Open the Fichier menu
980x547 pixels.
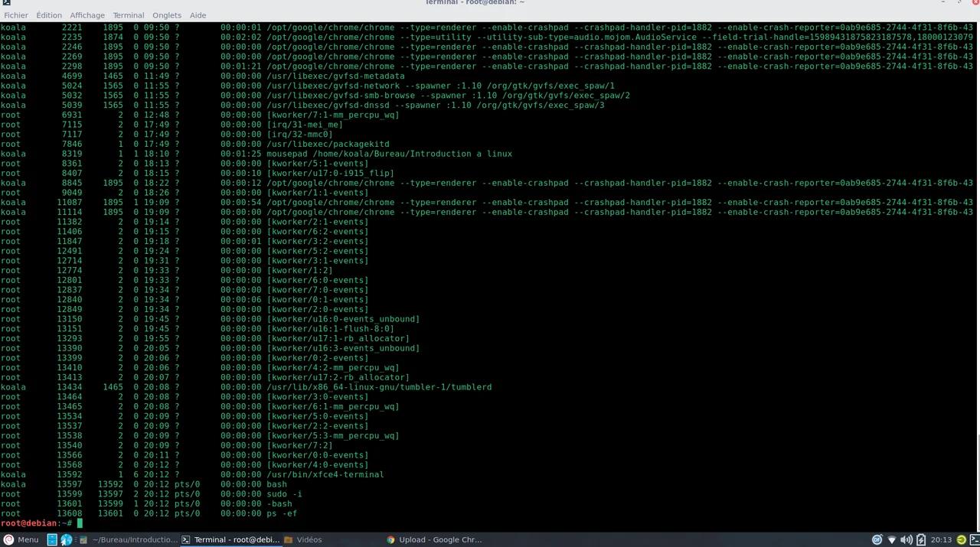(x=15, y=15)
